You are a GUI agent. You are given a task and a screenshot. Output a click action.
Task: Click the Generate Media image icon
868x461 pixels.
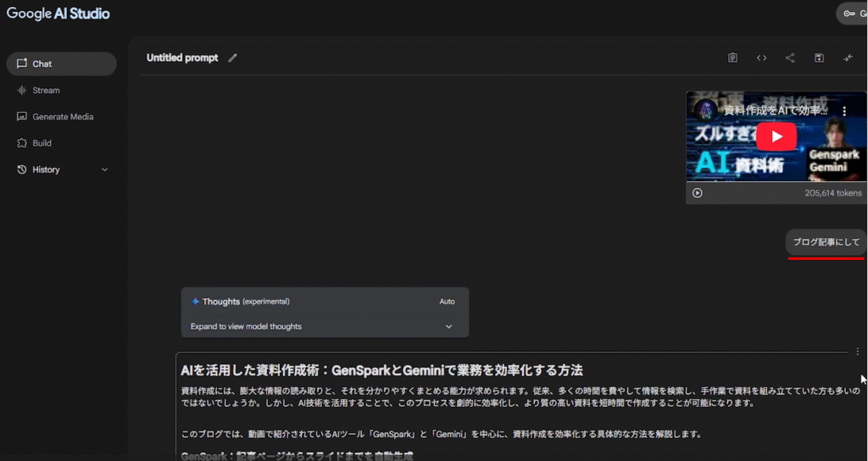click(x=21, y=117)
